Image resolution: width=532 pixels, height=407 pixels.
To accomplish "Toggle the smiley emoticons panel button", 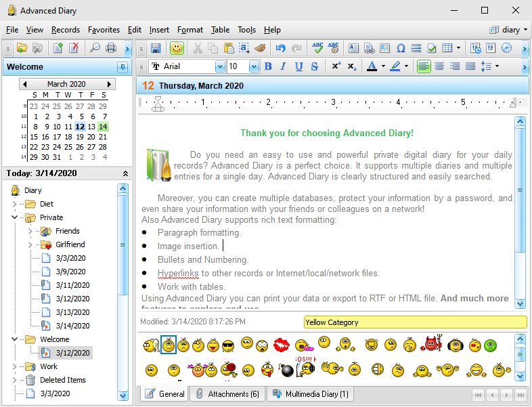I will [177, 48].
